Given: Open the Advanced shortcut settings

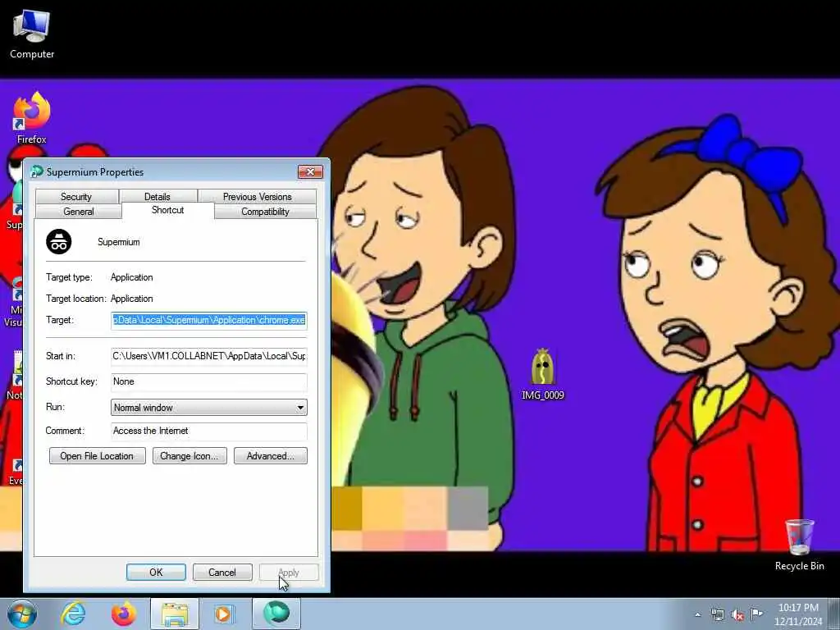Looking at the screenshot, I should [271, 456].
